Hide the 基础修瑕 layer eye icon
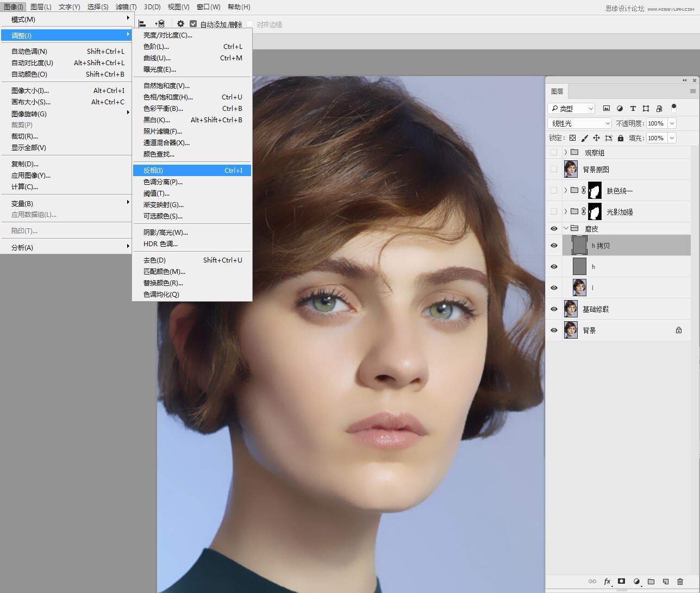 [554, 309]
